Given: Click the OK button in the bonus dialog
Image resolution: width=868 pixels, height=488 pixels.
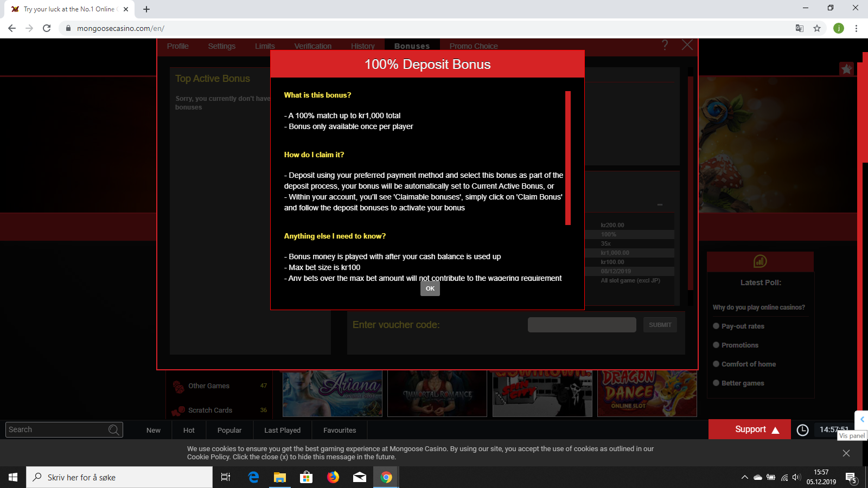Looking at the screenshot, I should (430, 288).
